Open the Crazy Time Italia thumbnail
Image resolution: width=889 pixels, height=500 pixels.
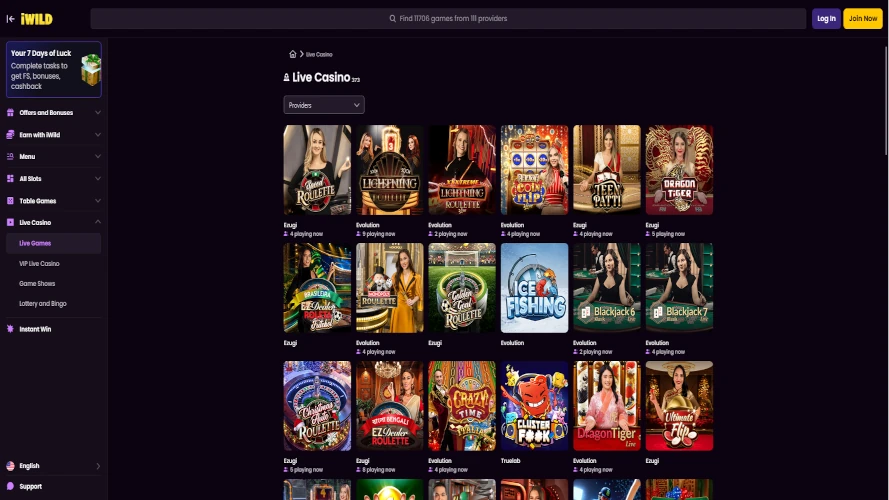pos(462,406)
